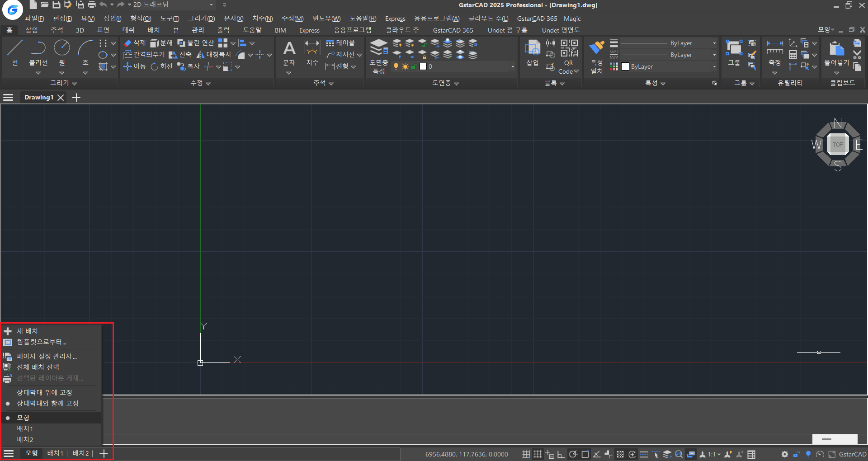Toggle snap mode in status bar
The image size is (868, 461).
click(x=526, y=454)
